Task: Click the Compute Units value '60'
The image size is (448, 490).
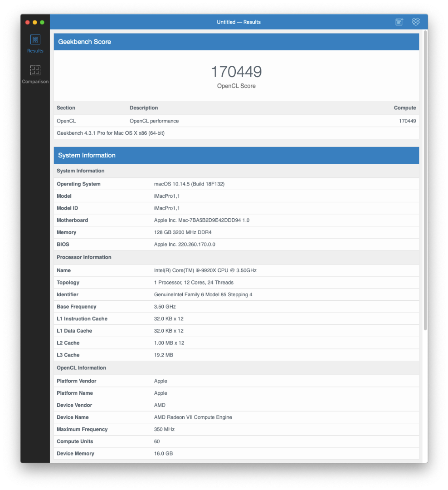Action: 157,441
